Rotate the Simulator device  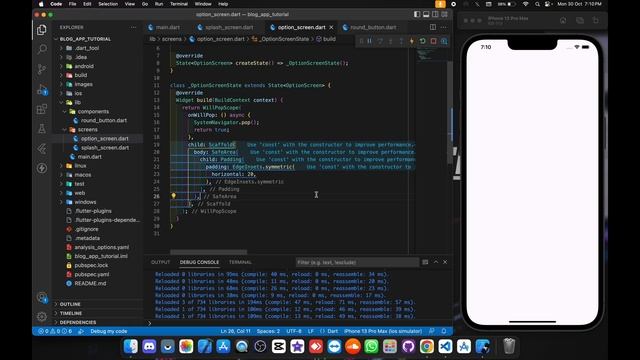[596, 20]
